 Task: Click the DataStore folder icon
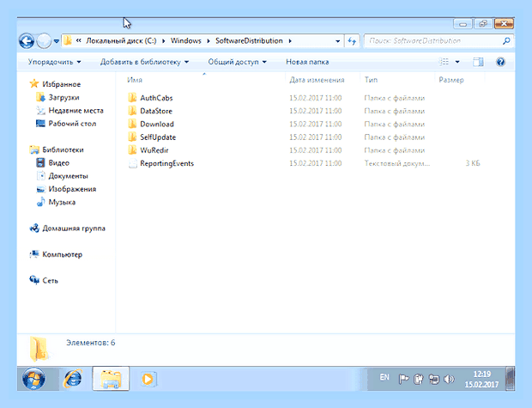pos(132,111)
